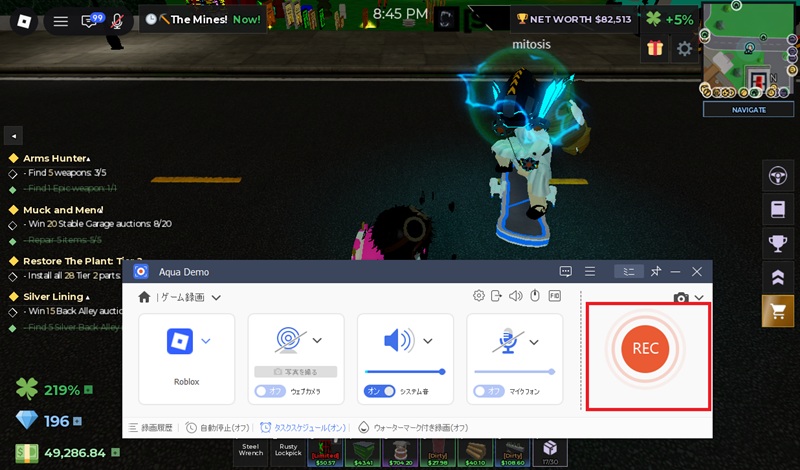Click the Net Worth $82,513 trophy display

pyautogui.click(x=573, y=19)
